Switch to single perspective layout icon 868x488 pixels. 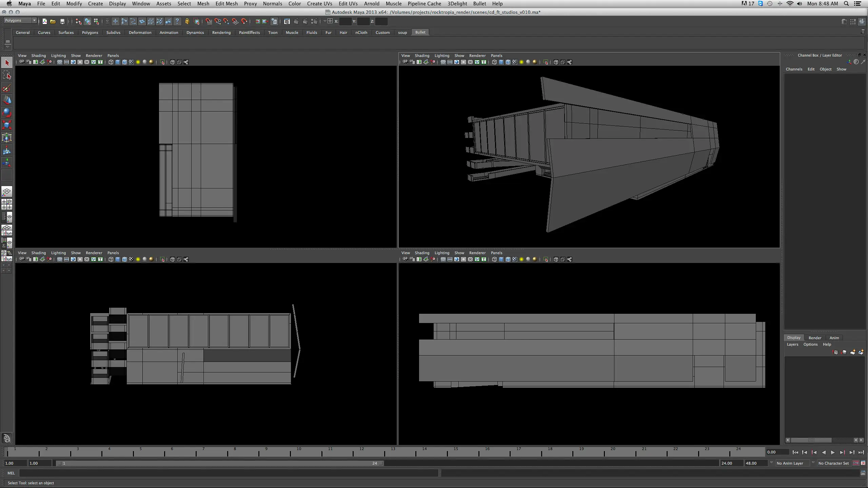7,192
